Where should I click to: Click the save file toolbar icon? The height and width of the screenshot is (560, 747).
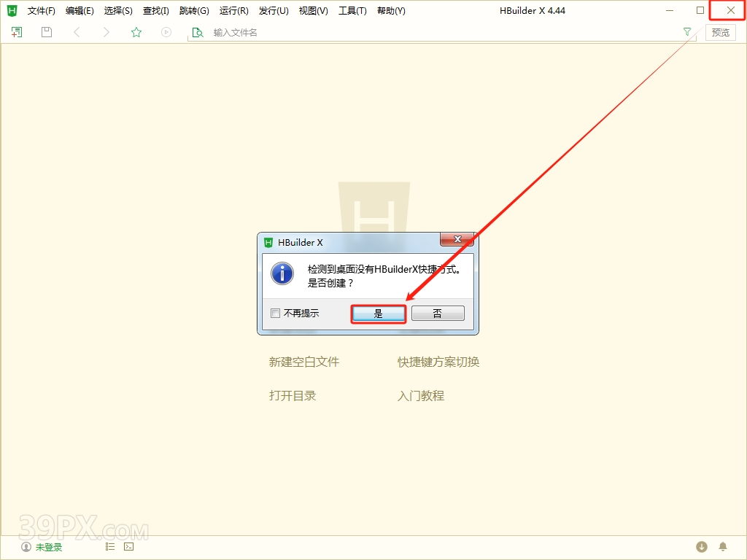pyautogui.click(x=47, y=32)
